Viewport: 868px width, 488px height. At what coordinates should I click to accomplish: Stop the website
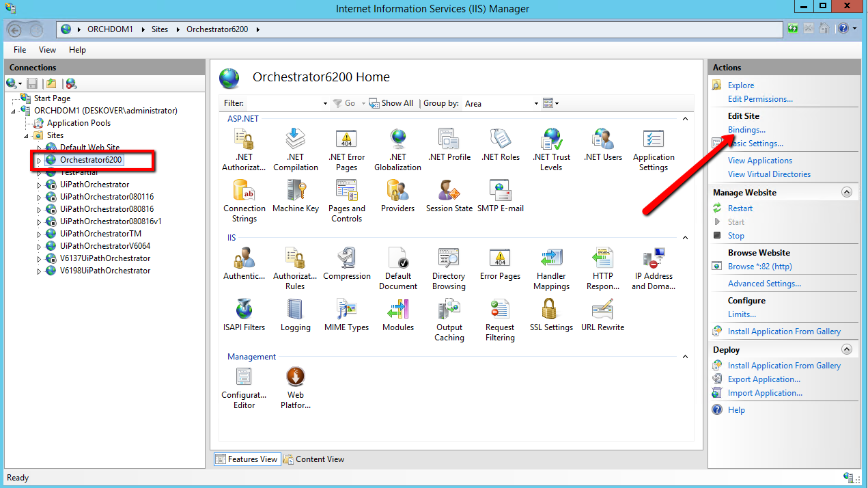click(736, 236)
